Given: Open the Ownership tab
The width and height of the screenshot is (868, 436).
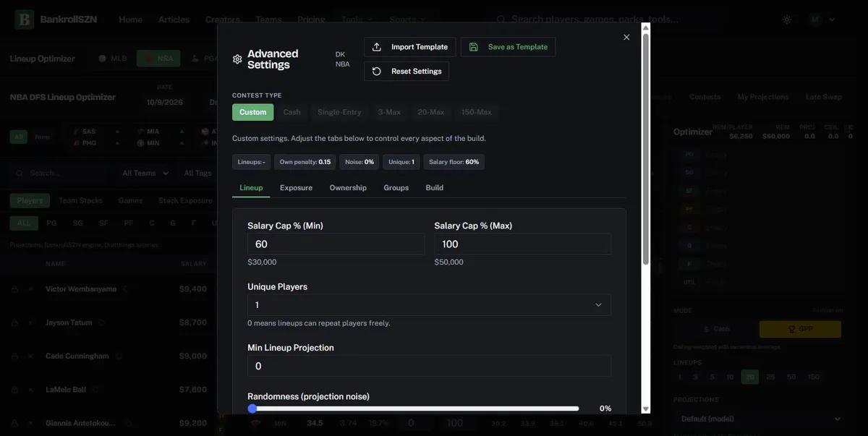Looking at the screenshot, I should [x=348, y=188].
